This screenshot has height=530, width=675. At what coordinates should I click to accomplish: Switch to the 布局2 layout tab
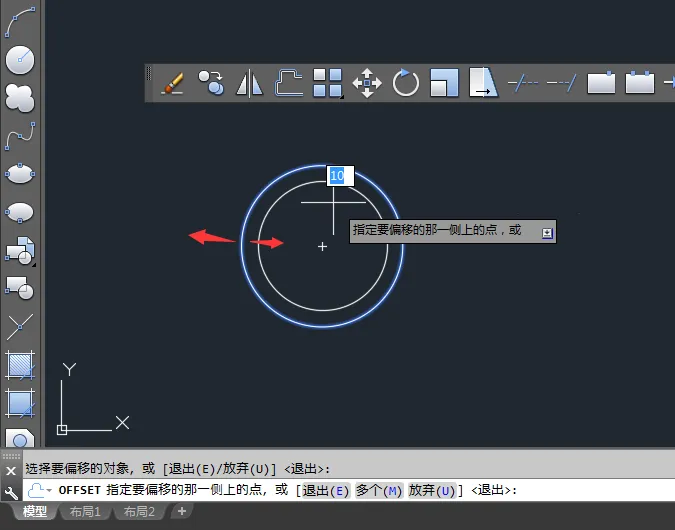pos(139,512)
